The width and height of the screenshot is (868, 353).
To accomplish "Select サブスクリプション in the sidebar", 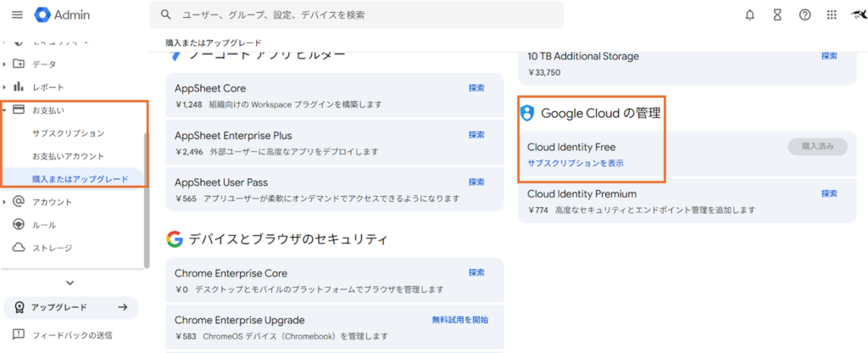I will point(68,133).
